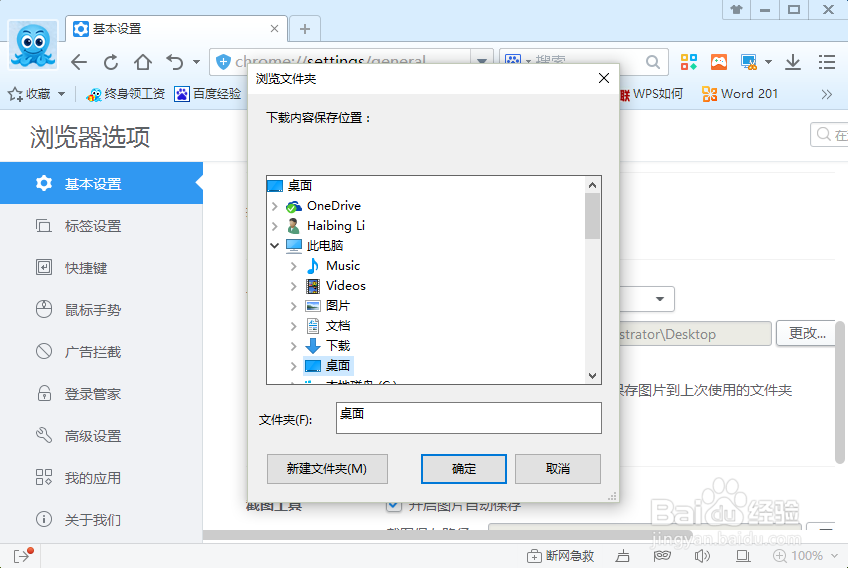Show more bookmarks with double chevron

coord(826,94)
